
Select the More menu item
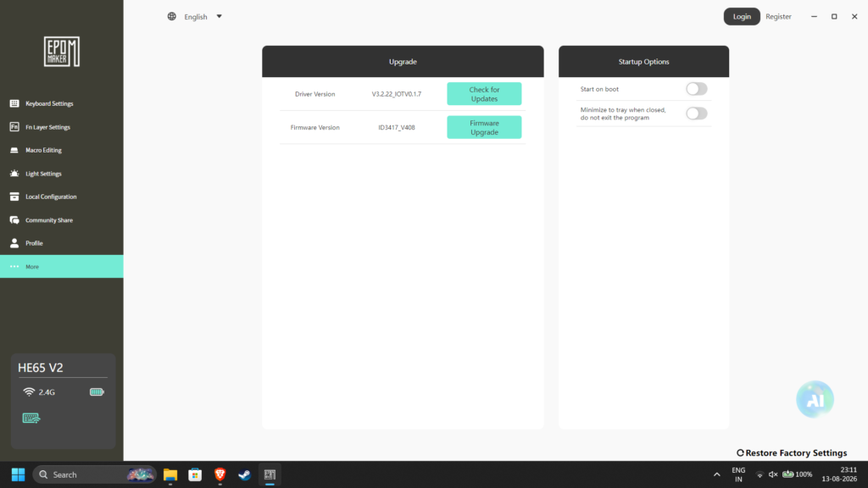coord(61,266)
